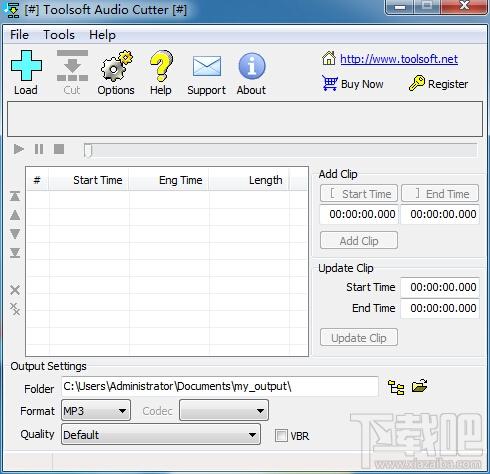This screenshot has height=474, width=490.
Task: Delete selected clip with single X icon
Action: point(15,290)
